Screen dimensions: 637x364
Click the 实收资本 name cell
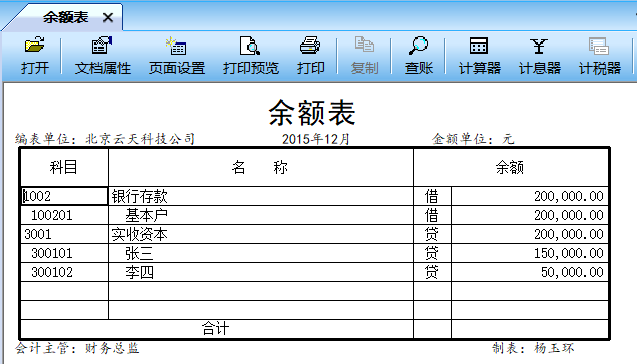click(261, 234)
